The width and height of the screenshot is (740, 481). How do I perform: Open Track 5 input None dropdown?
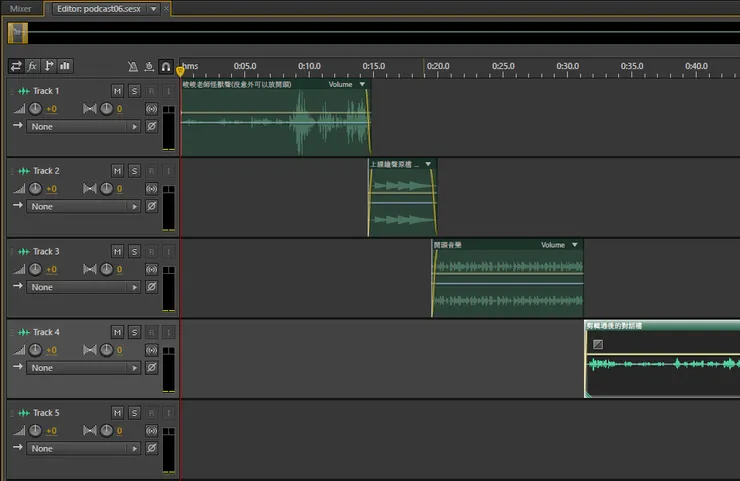point(84,448)
